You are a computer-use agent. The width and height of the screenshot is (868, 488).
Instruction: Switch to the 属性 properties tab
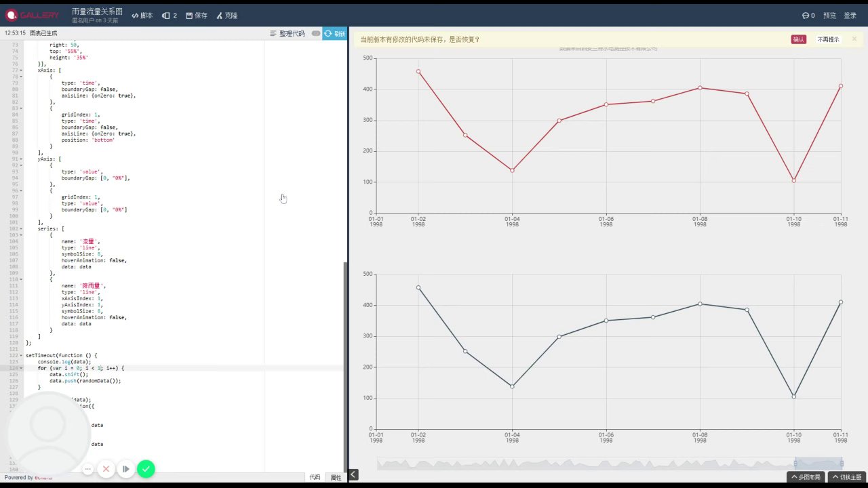[x=336, y=477]
